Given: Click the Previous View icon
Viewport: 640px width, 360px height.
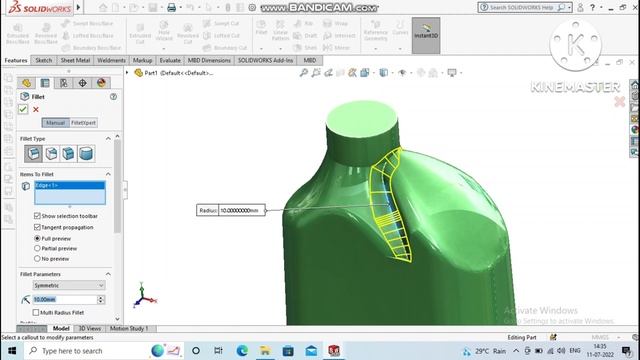Looking at the screenshot, I should click(328, 73).
